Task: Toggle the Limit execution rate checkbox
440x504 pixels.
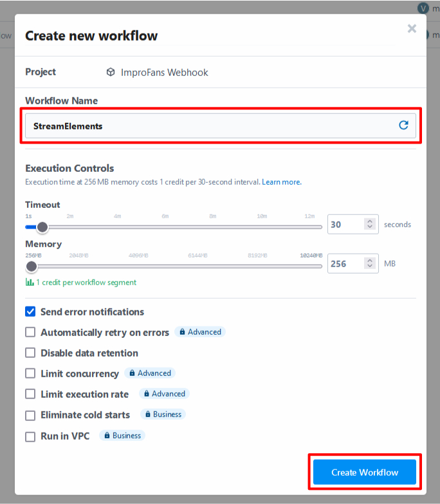Action: click(x=30, y=394)
